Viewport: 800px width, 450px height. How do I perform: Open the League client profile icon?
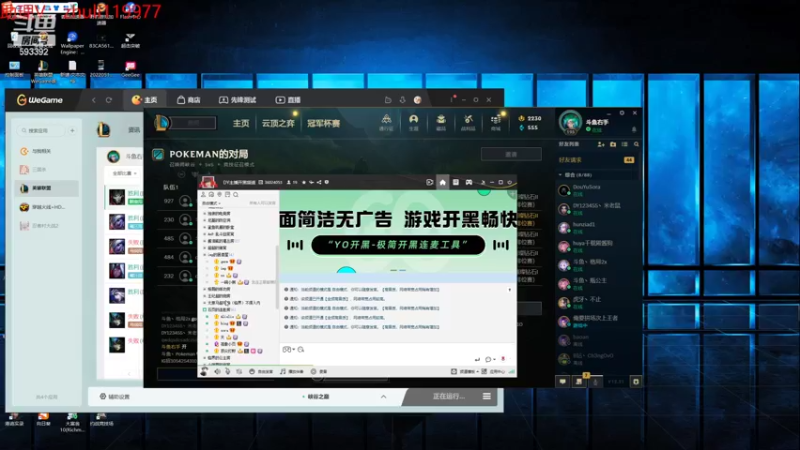click(x=414, y=122)
